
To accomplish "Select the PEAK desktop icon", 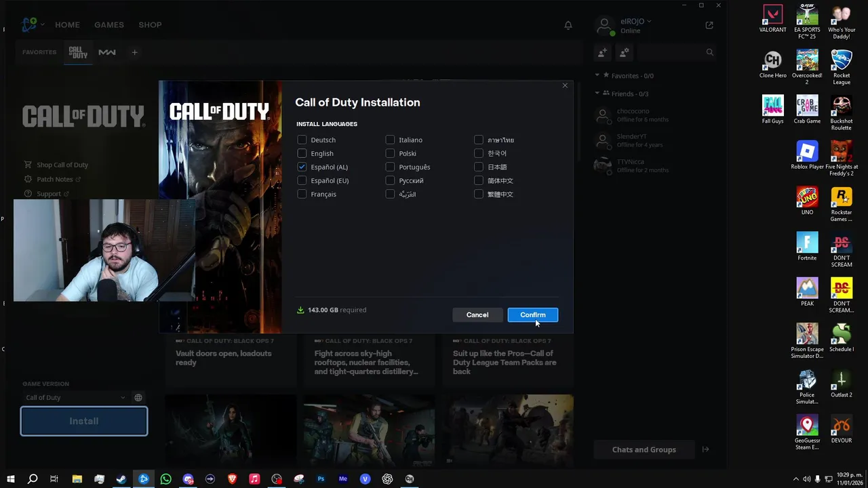I will [x=807, y=291].
